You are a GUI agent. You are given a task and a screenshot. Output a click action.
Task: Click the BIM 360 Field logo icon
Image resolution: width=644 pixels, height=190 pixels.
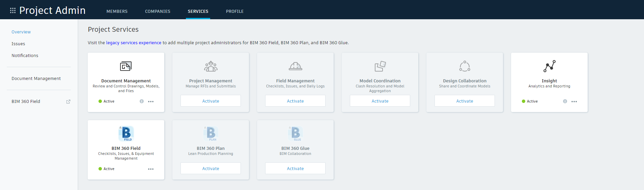point(126,133)
